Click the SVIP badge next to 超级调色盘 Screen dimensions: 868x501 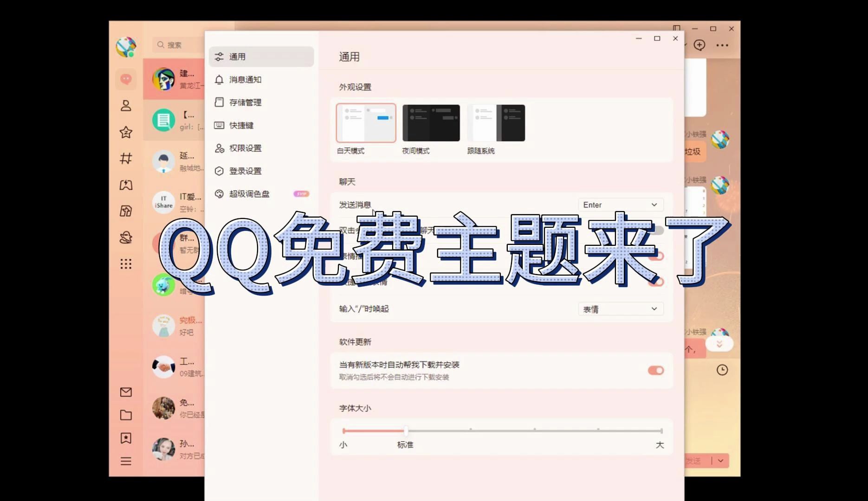(301, 194)
